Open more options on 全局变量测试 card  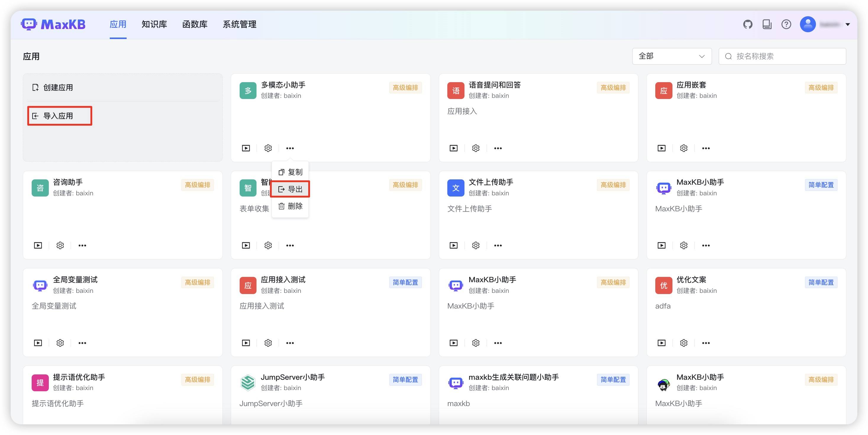pos(83,343)
